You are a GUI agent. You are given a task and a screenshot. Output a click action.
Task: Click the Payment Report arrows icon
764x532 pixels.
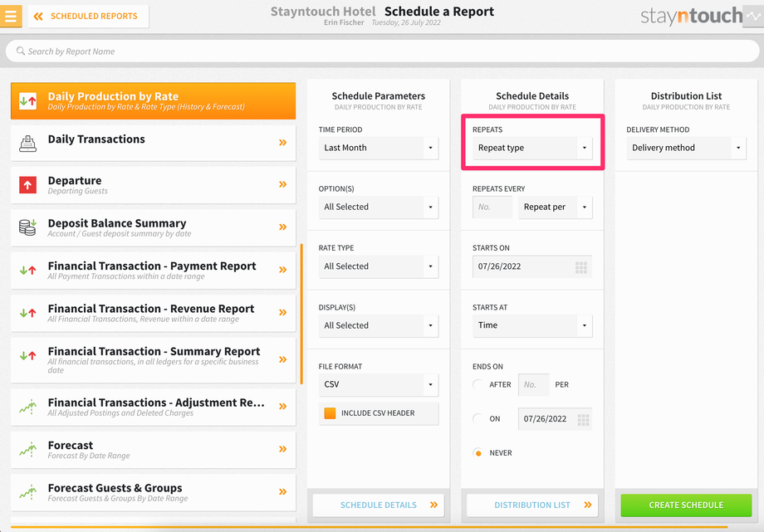(27, 270)
